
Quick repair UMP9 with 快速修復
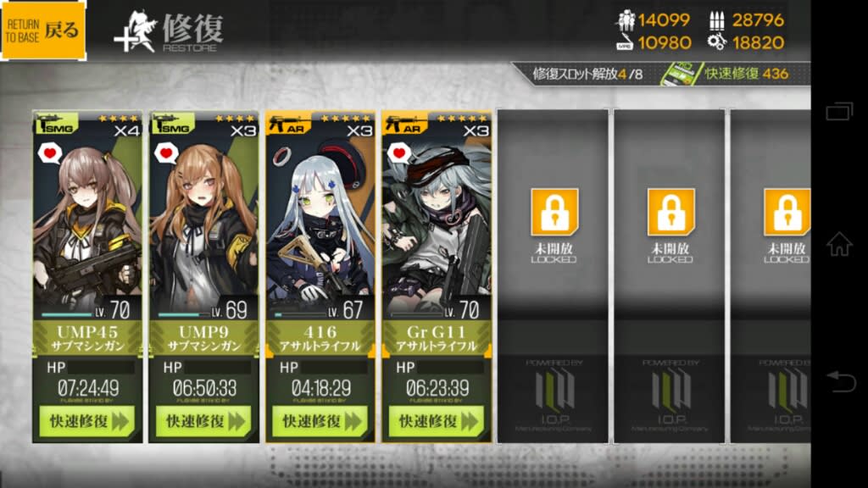pos(203,421)
